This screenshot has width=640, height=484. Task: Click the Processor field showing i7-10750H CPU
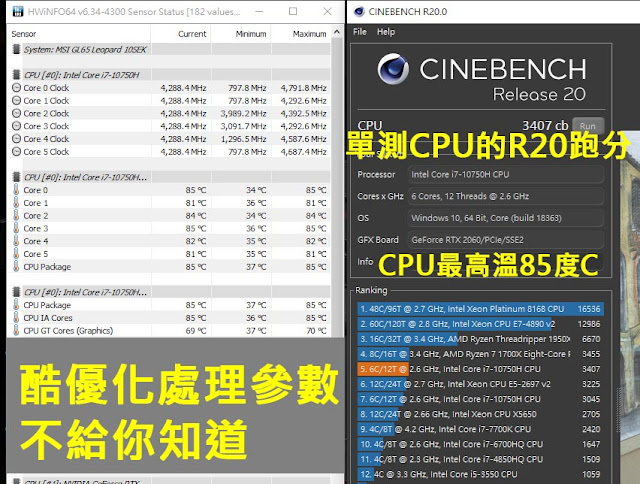tap(506, 175)
